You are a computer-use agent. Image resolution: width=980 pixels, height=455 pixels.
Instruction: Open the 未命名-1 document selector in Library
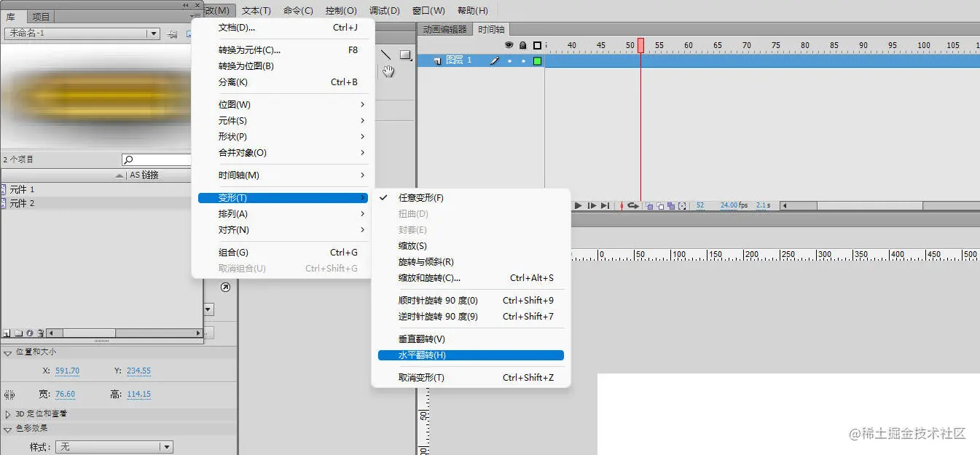tap(152, 33)
